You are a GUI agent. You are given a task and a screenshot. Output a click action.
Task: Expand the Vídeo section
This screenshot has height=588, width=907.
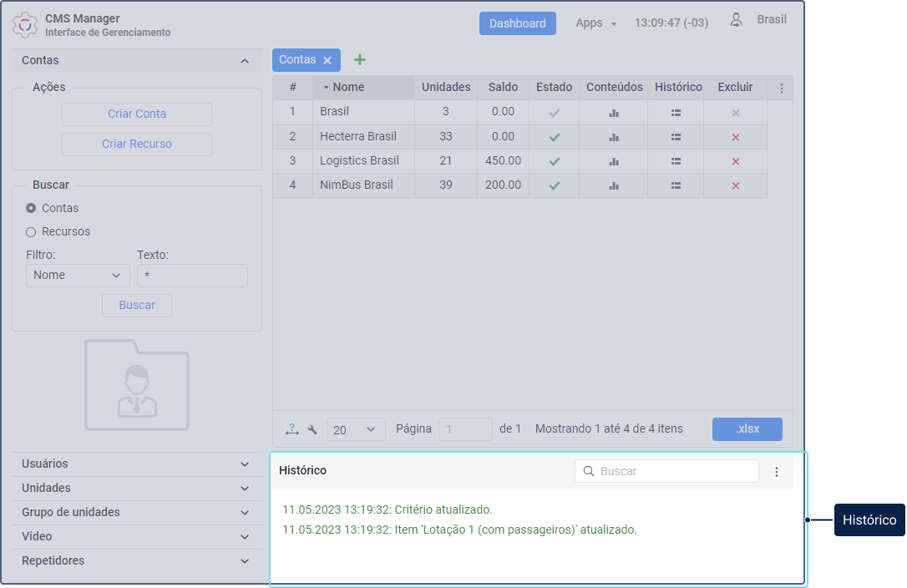click(136, 537)
